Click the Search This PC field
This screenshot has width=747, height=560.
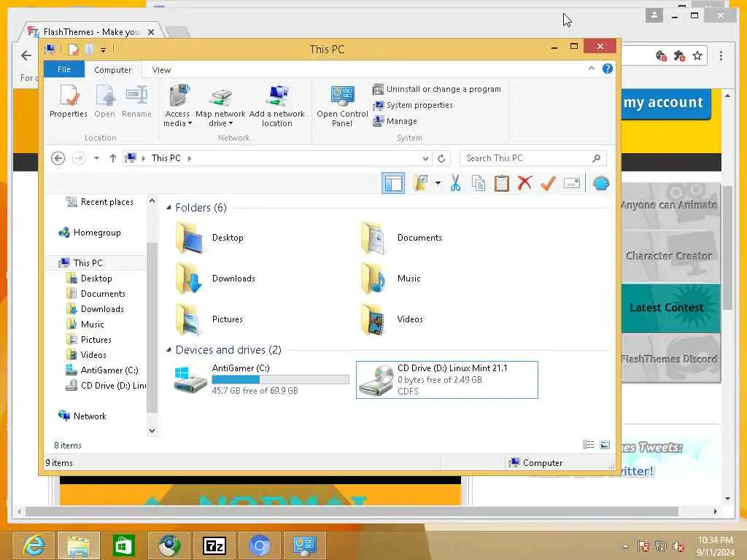533,158
